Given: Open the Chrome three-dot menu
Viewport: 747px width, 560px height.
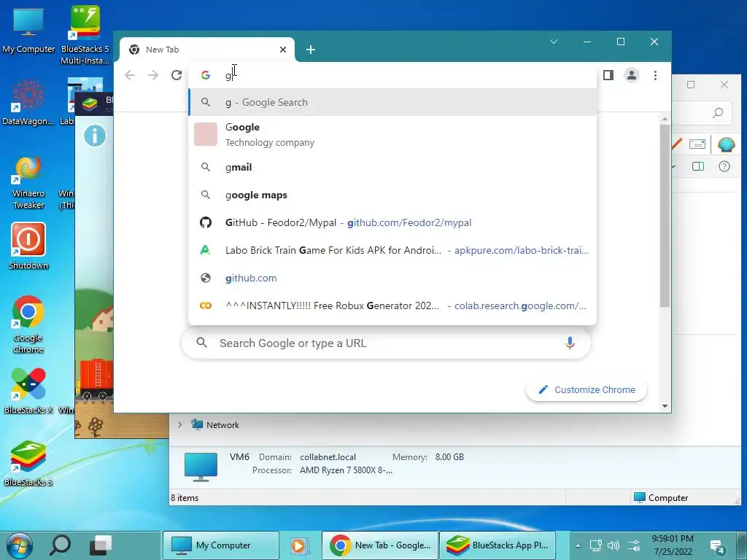Looking at the screenshot, I should 655,75.
